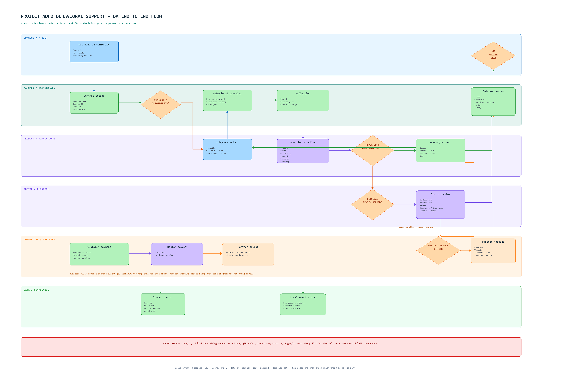Click 'Policy version' in Consent record
The image size is (588, 377).
pyautogui.click(x=152, y=308)
